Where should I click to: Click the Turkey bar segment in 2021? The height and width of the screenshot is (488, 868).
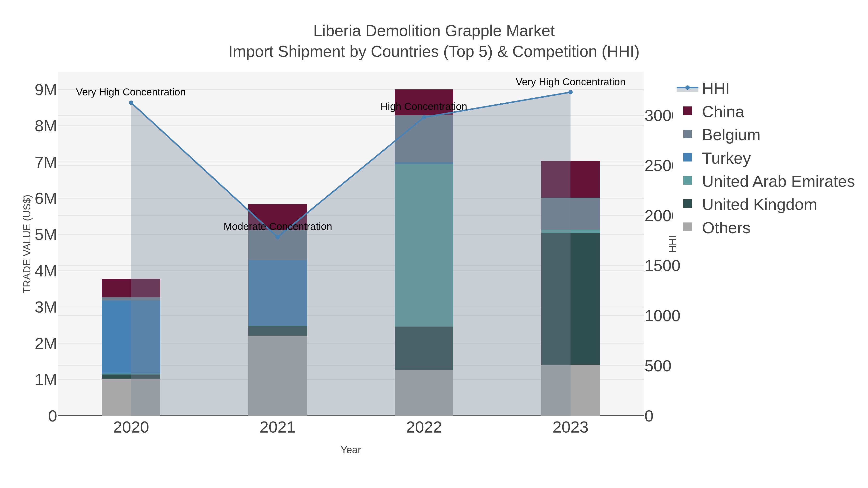(x=278, y=293)
